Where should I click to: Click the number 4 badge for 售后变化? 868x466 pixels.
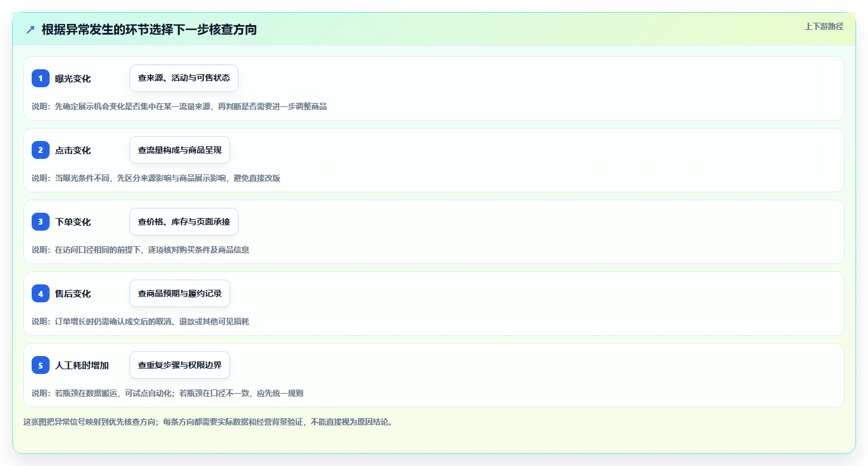click(41, 293)
